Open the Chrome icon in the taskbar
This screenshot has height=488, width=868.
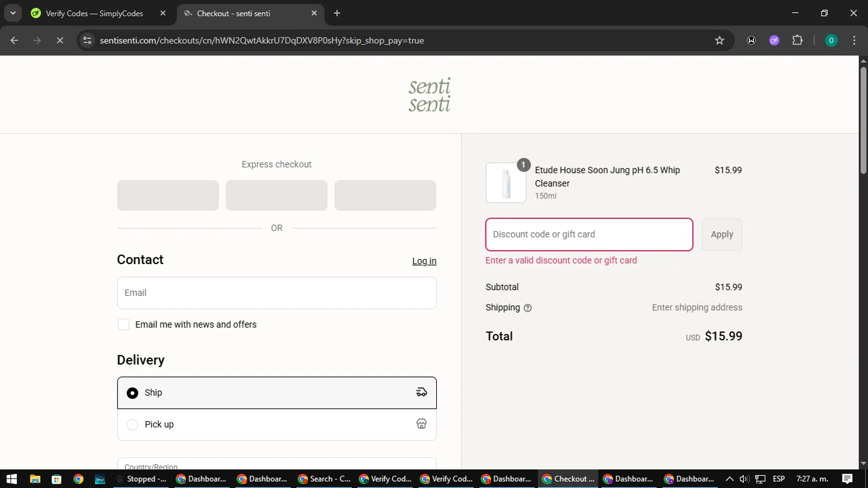[78, 479]
